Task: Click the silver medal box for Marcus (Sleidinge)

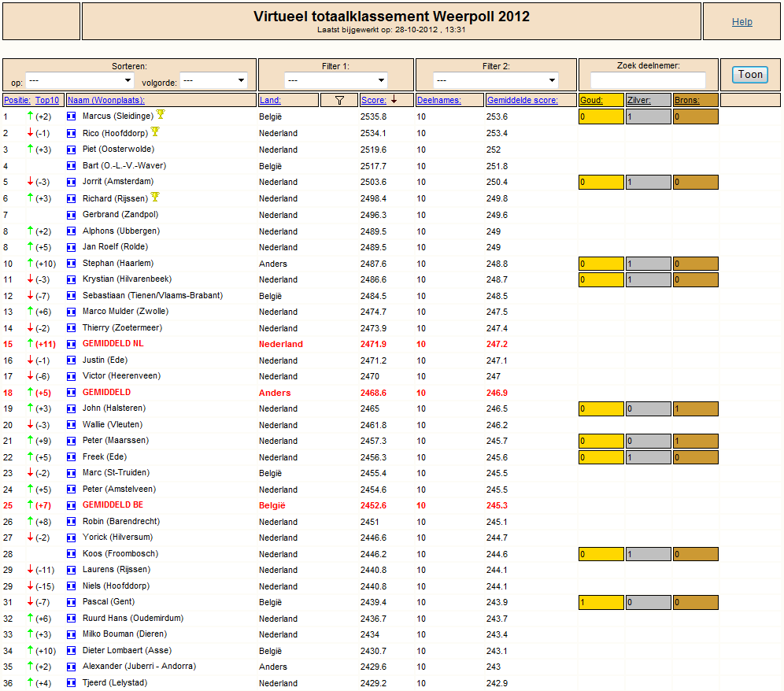Action: pos(648,116)
